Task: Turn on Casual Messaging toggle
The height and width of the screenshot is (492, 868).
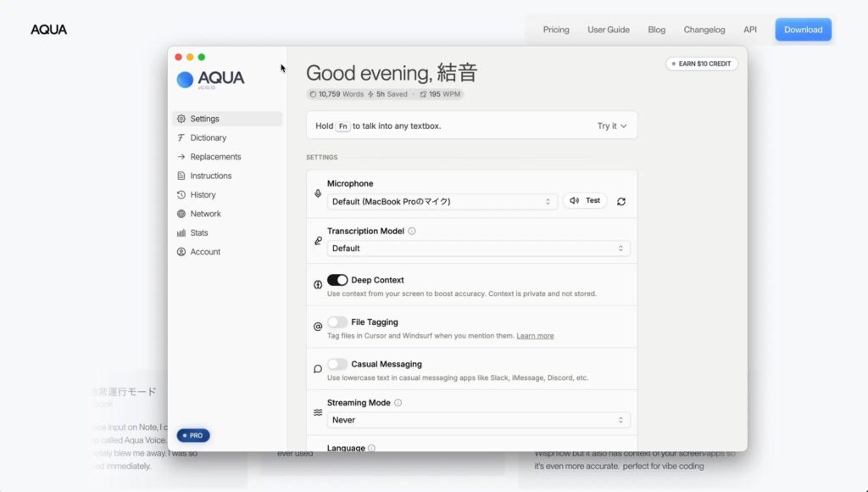Action: point(337,364)
